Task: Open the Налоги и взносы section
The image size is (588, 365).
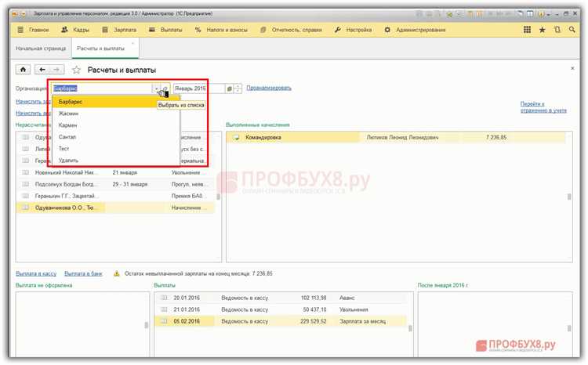Action: [221, 30]
